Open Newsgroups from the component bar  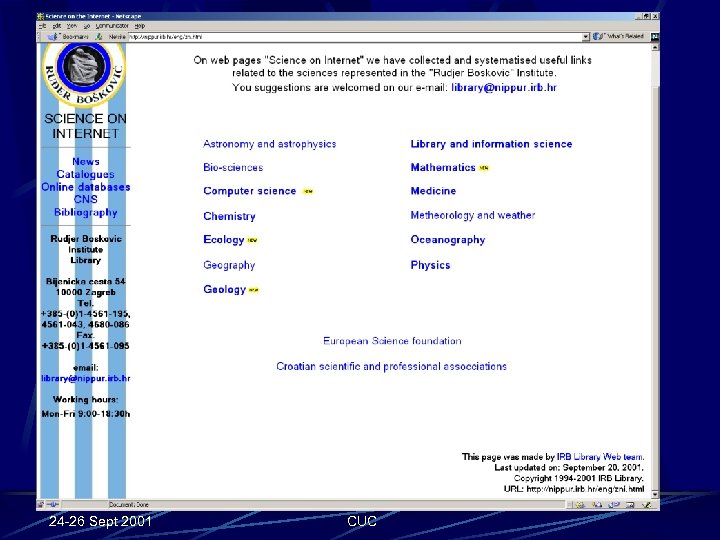[x=613, y=505]
